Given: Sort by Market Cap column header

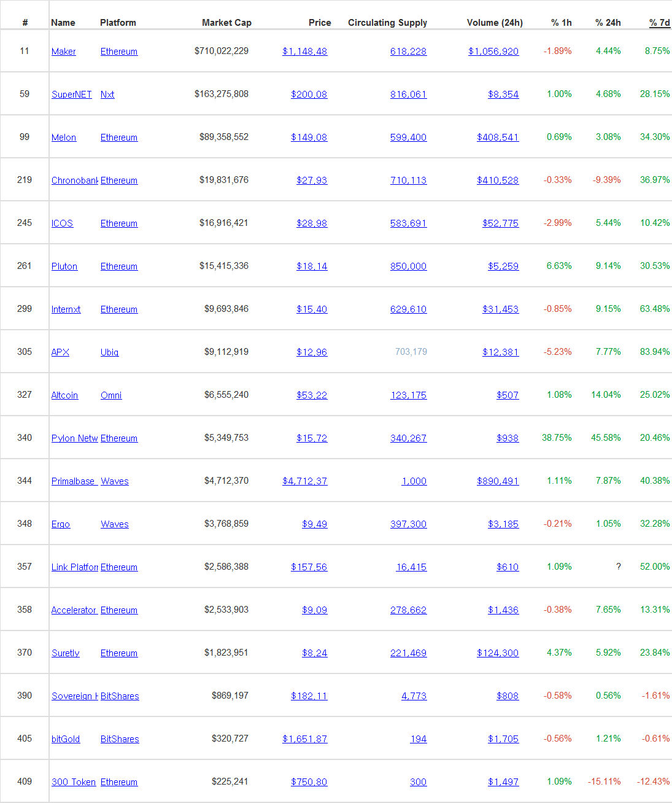Looking at the screenshot, I should coord(226,23).
